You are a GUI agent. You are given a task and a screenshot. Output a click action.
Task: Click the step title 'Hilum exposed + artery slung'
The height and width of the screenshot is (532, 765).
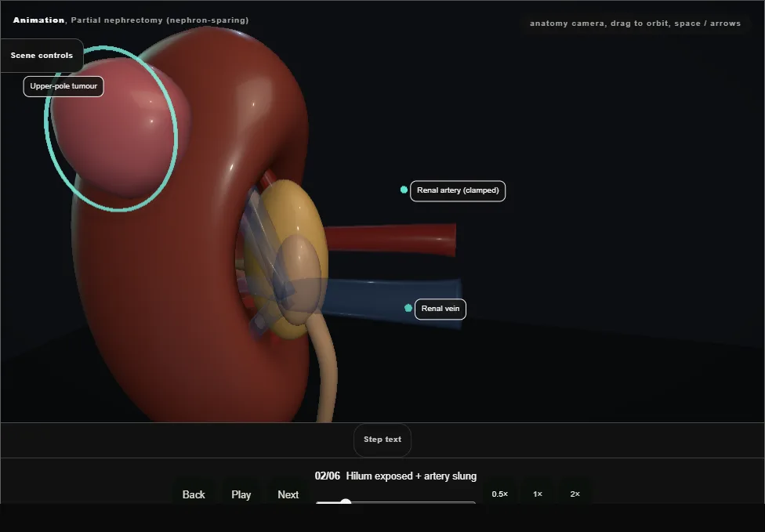click(x=411, y=476)
